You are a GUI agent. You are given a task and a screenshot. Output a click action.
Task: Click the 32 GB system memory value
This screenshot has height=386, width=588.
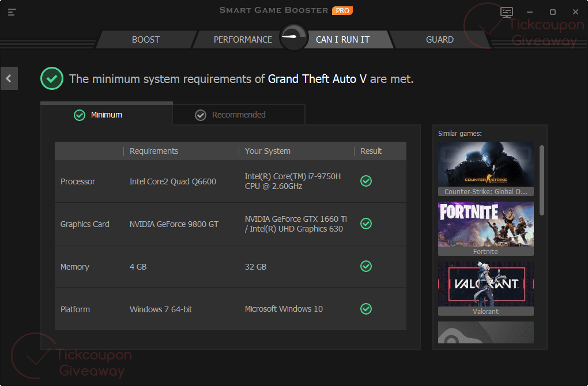click(255, 267)
